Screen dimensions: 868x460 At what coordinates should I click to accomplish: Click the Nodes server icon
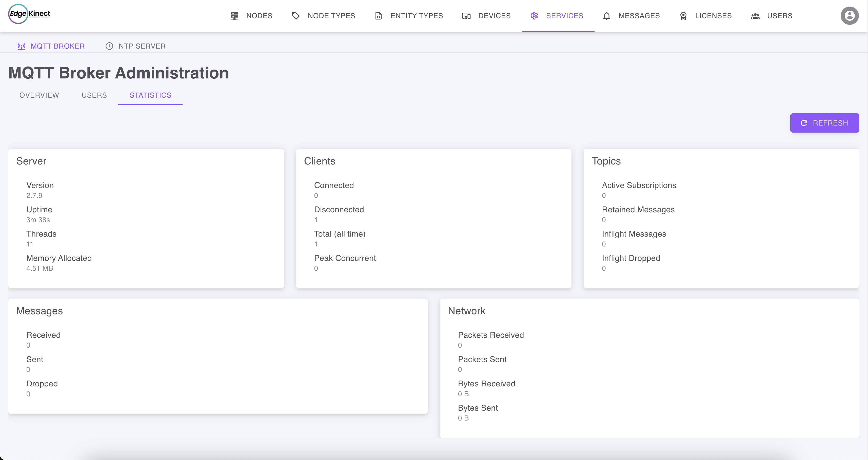coord(234,16)
